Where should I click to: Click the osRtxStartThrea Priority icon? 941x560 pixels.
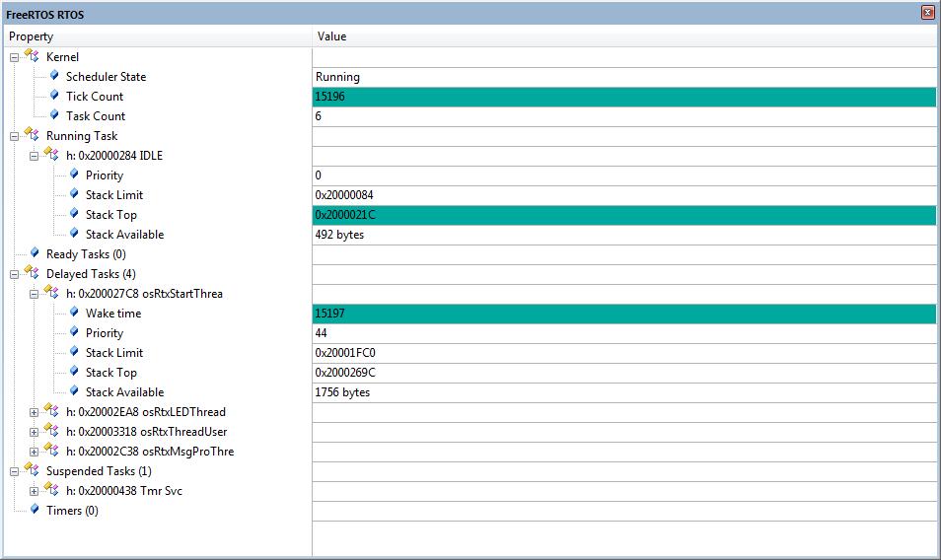coord(74,331)
